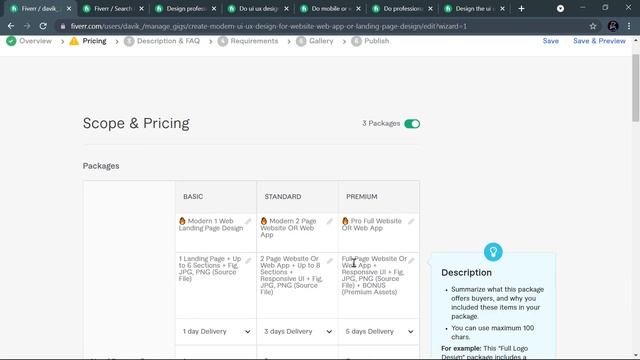Screen dimensions: 640x360
Task: Click the lock icon in address bar
Action: pyautogui.click(x=62, y=27)
